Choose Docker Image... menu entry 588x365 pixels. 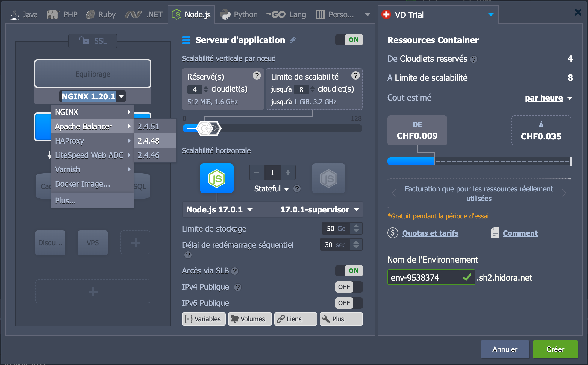click(x=93, y=184)
